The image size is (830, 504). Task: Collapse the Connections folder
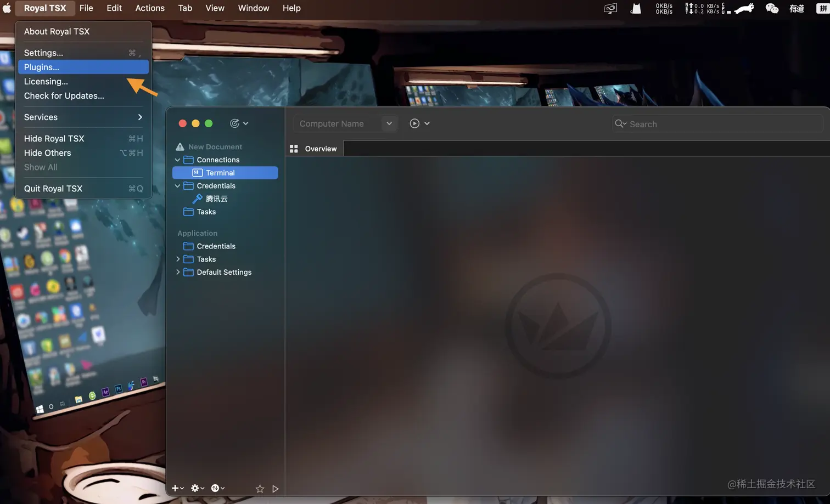(x=177, y=160)
